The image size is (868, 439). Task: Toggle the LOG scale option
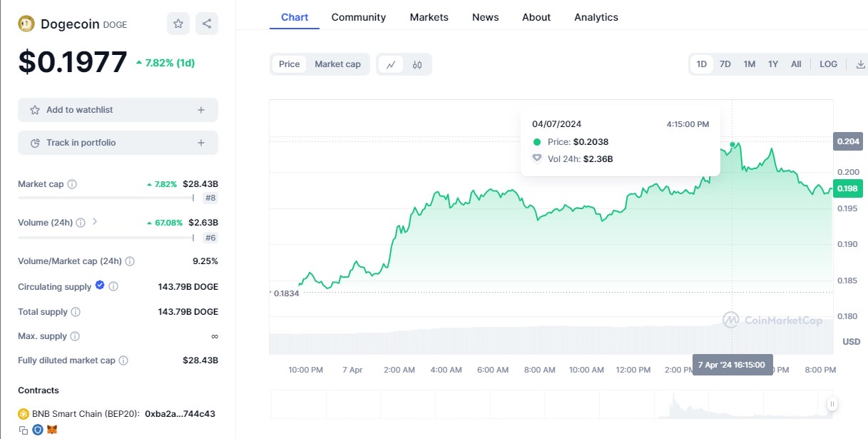[x=828, y=64]
